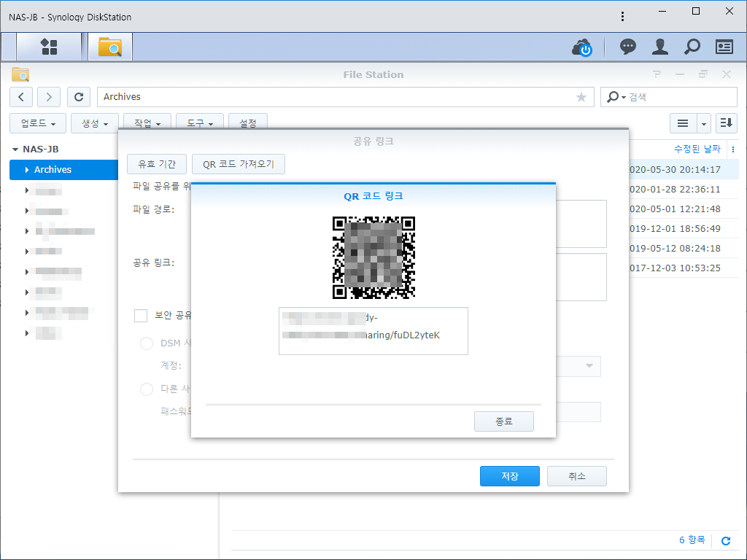Click the 6 항목 item count

tap(692, 540)
